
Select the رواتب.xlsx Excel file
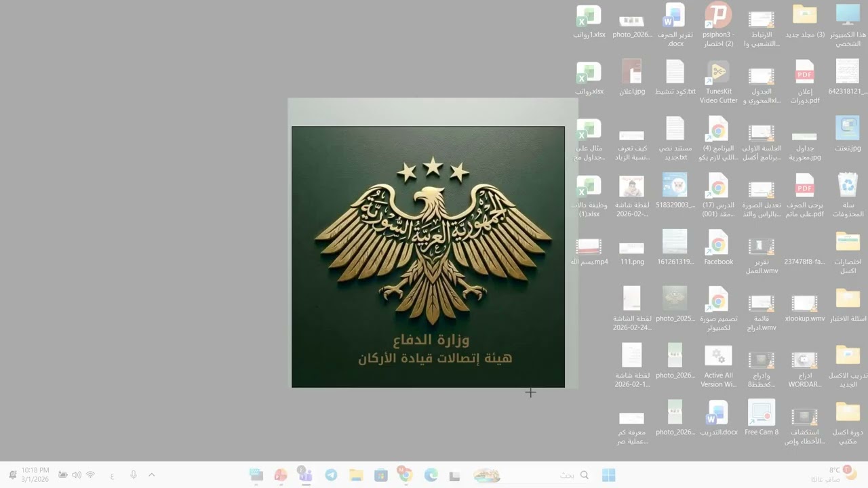point(589,78)
